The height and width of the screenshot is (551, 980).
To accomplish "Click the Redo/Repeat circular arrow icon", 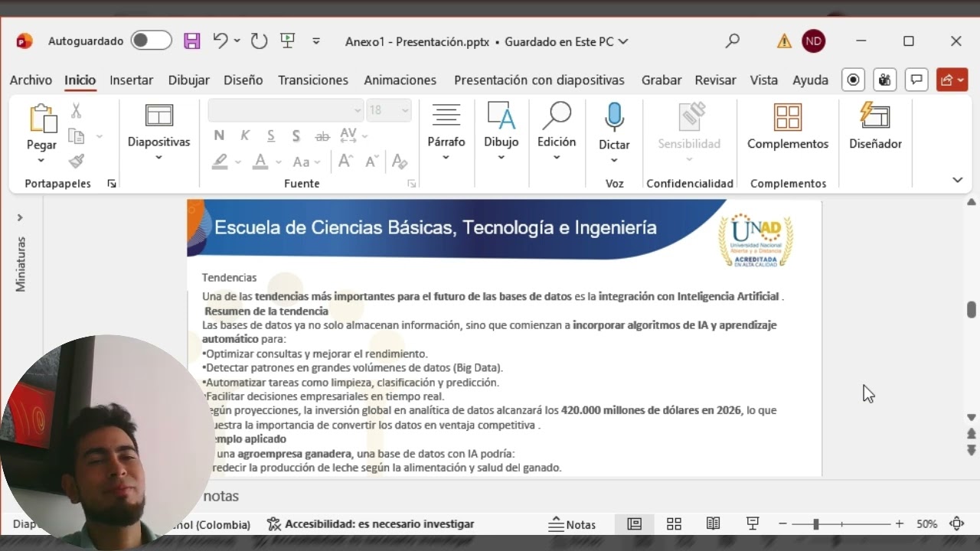I will coord(259,41).
